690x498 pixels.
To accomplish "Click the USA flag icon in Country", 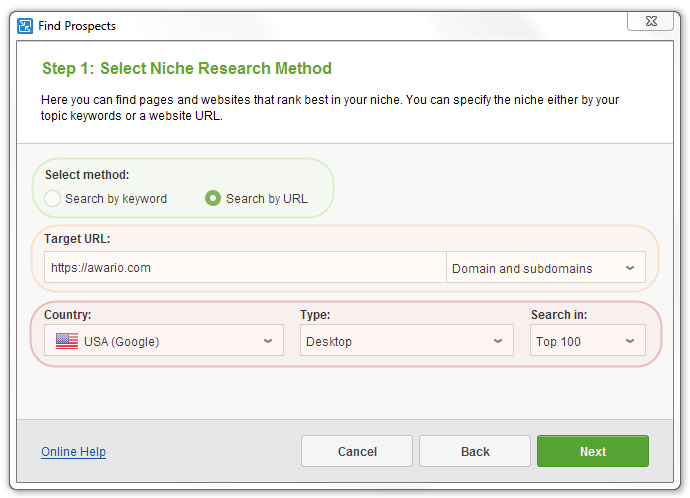I will click(x=67, y=341).
